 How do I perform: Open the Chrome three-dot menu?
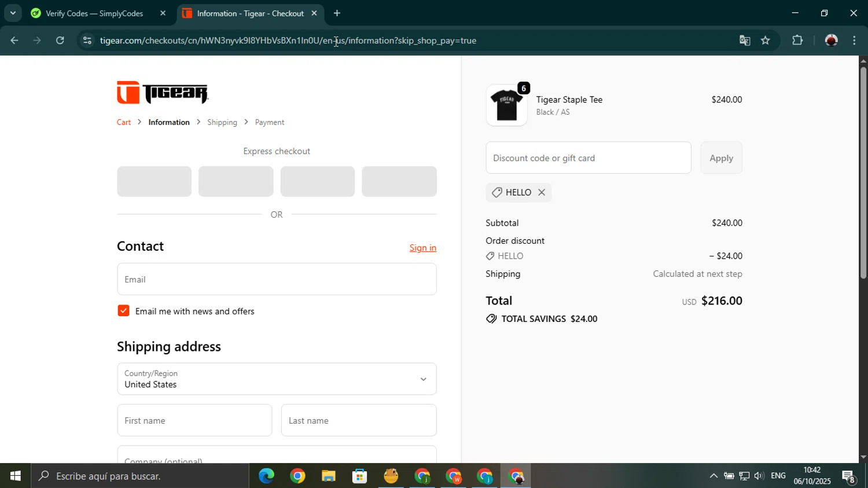[855, 41]
